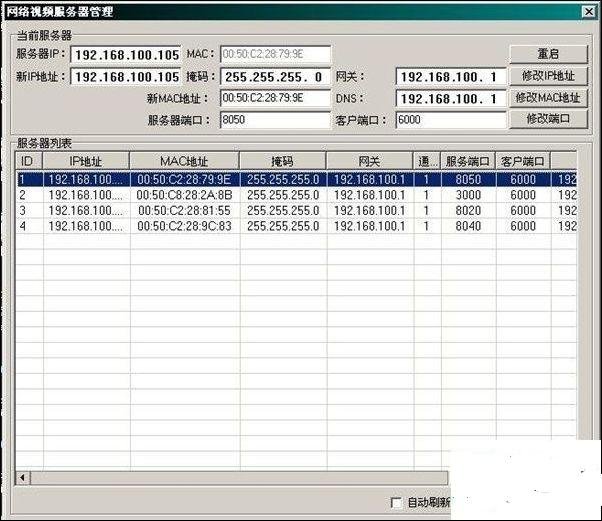Click the MAC地址 column header
The width and height of the screenshot is (602, 521).
184,161
